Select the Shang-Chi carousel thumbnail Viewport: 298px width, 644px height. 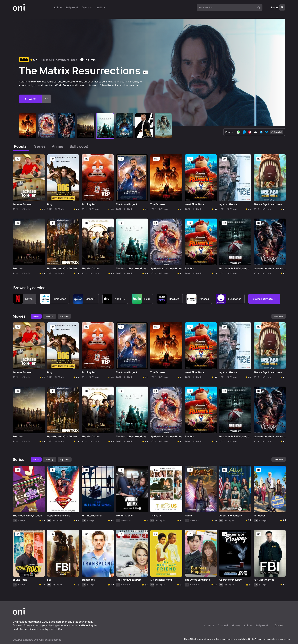[x=124, y=126]
